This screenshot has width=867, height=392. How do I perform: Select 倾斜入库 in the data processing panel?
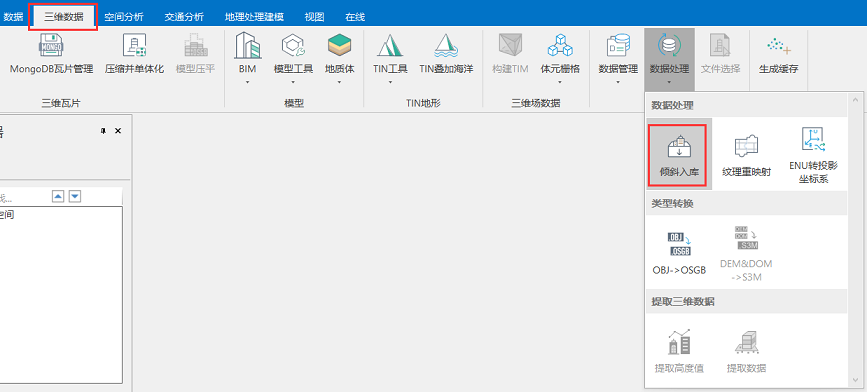(x=679, y=156)
